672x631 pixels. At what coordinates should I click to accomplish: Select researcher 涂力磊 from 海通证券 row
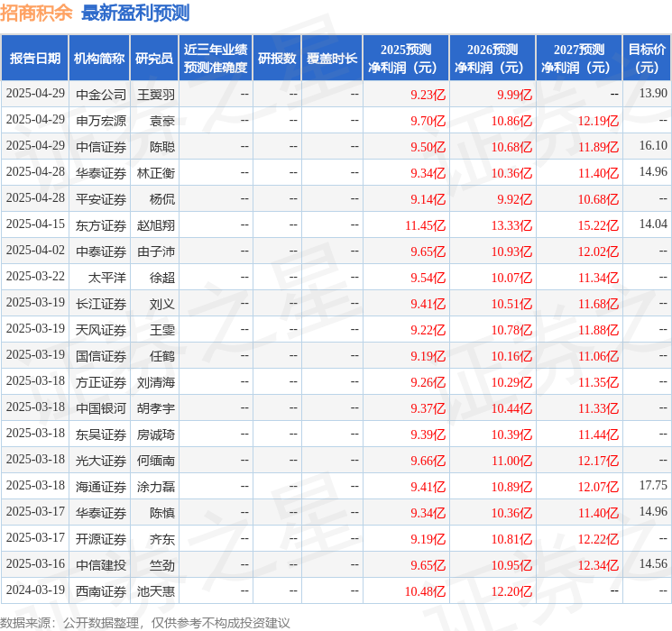click(155, 486)
